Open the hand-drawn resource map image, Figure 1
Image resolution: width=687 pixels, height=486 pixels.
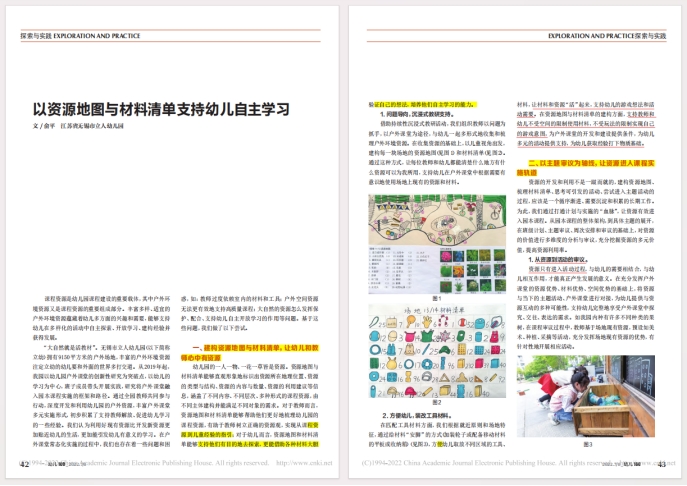tap(437, 220)
